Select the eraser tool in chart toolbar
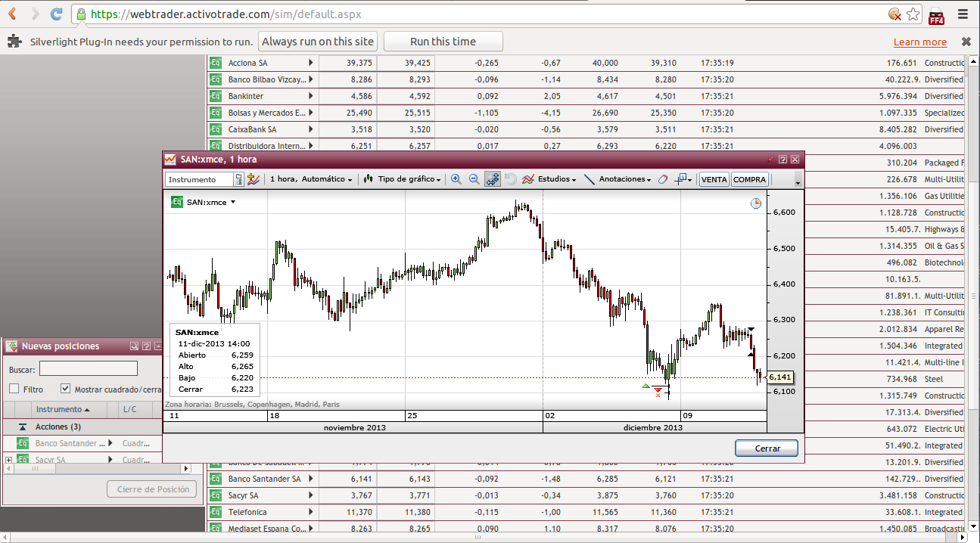The width and height of the screenshot is (980, 543). pyautogui.click(x=663, y=179)
